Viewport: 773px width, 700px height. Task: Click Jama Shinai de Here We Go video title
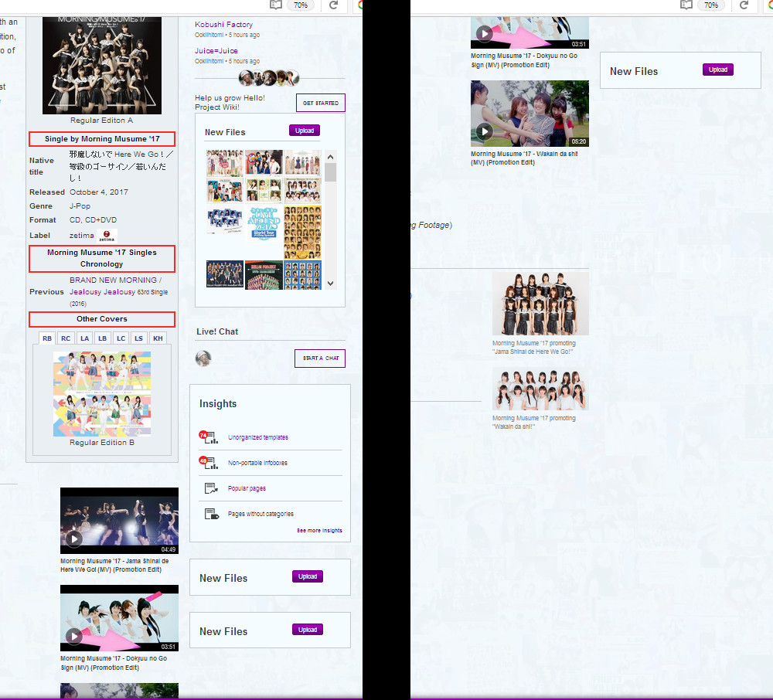click(x=114, y=565)
